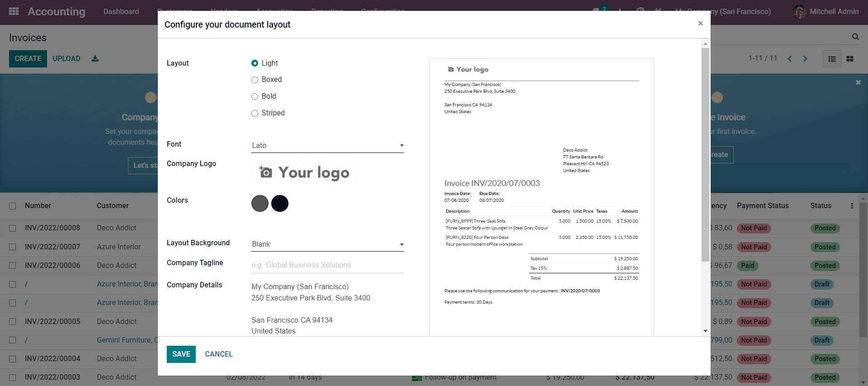Switch to kanban view

click(850, 59)
